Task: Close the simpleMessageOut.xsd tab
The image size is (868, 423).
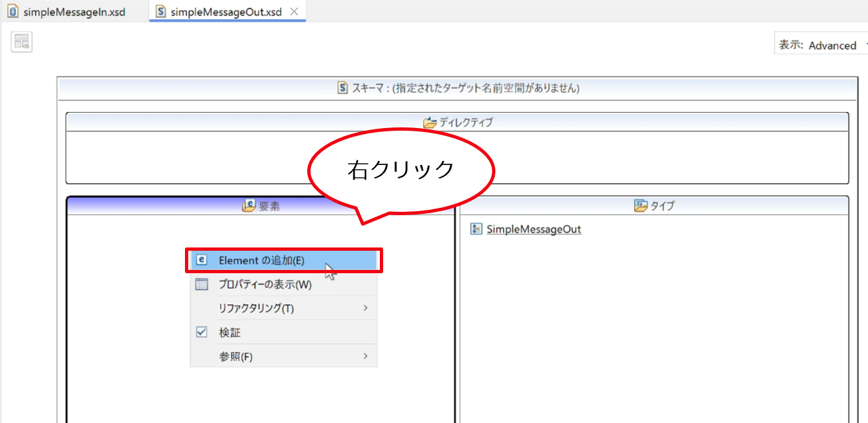Action: coord(295,11)
